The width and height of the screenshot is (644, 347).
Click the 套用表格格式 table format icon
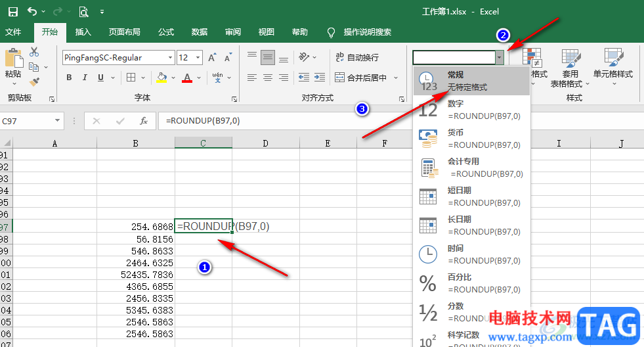point(570,58)
